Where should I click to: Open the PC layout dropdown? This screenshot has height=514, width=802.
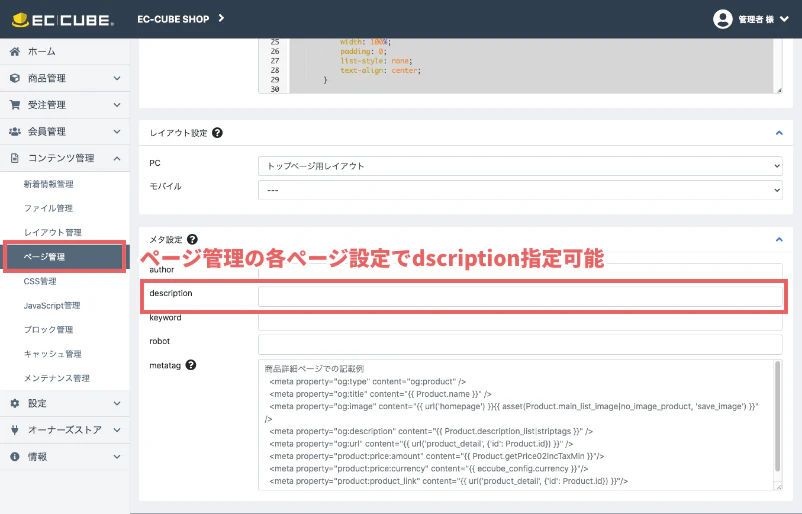tap(520, 166)
